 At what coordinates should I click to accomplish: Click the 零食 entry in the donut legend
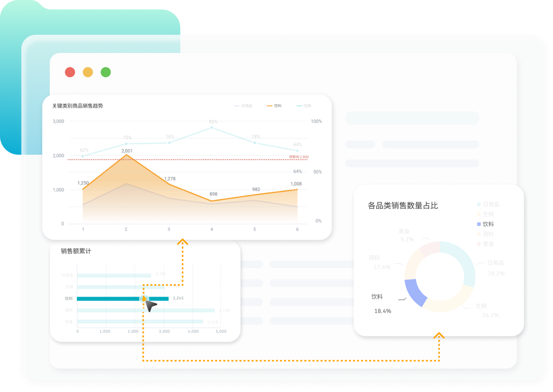click(488, 244)
